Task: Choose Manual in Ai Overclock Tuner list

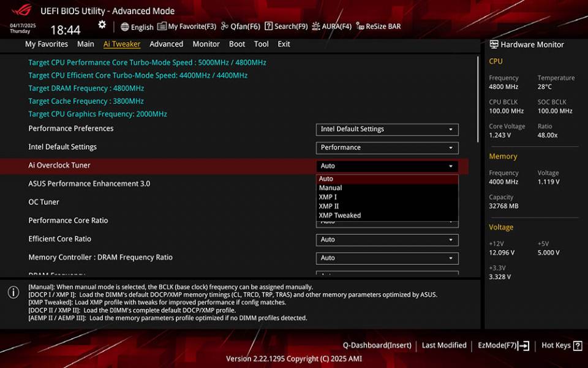Action: tap(330, 188)
